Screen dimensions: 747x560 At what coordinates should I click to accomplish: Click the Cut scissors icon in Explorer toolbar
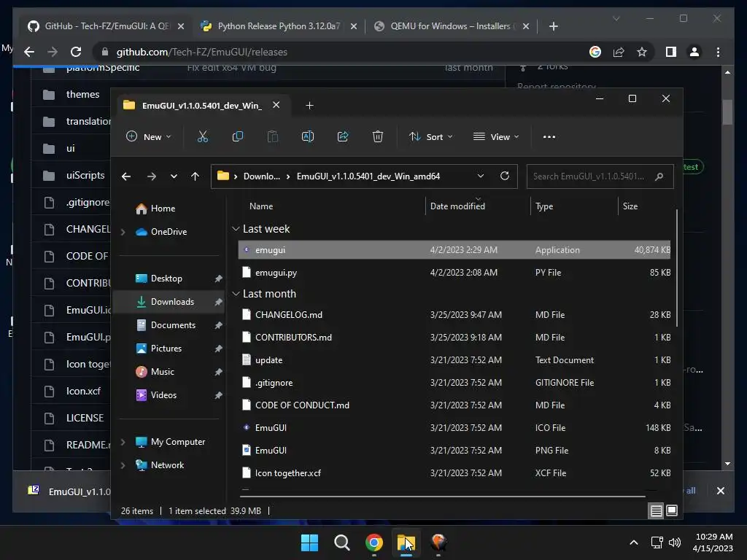[203, 136]
